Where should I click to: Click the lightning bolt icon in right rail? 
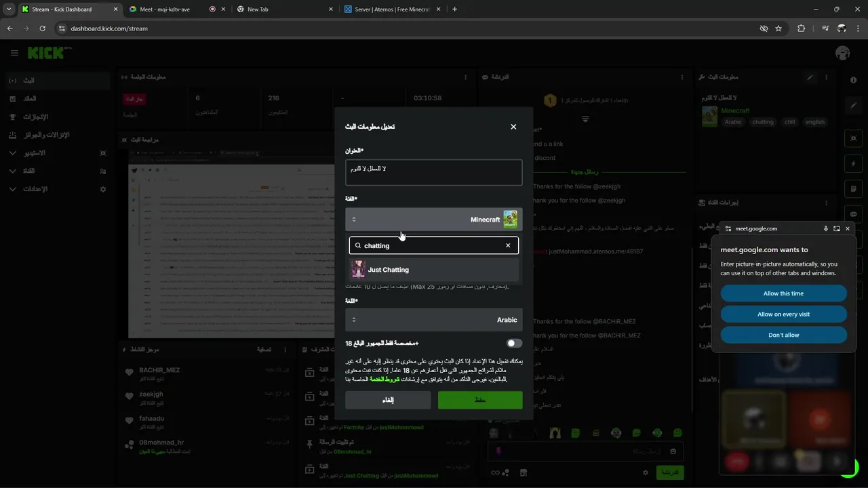coord(854,163)
